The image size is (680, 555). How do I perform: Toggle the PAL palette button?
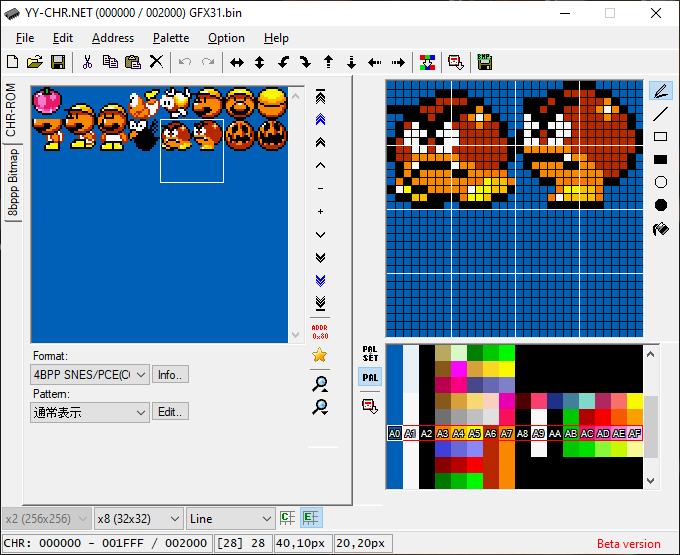pos(370,377)
